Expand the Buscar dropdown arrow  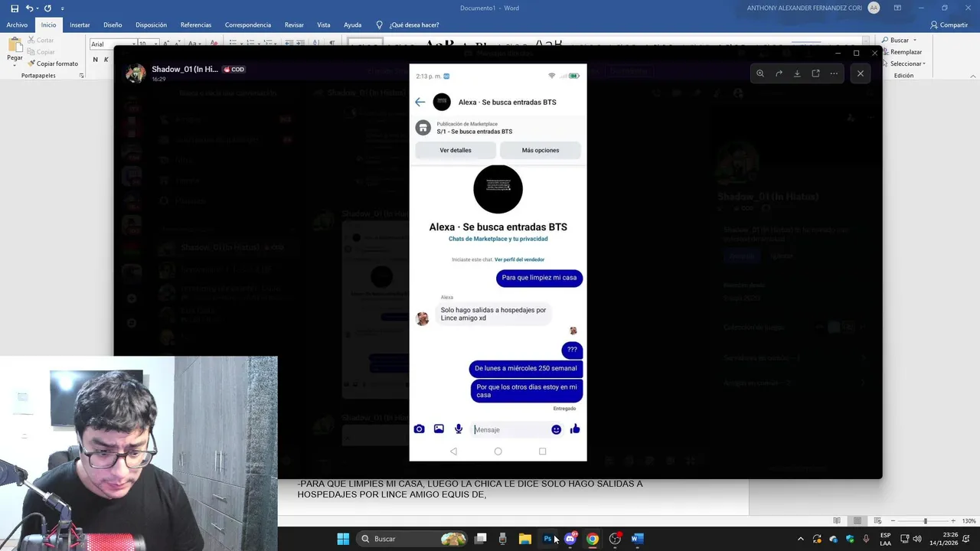[914, 40]
